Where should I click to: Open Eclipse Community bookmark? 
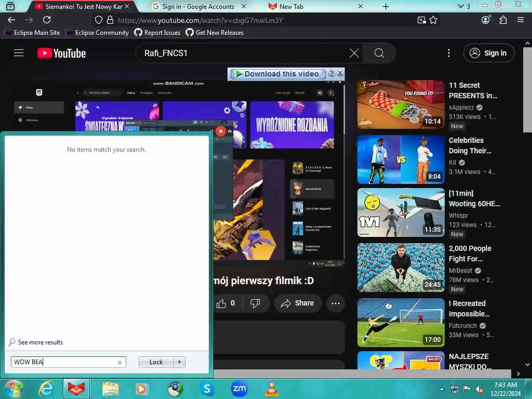pos(97,33)
